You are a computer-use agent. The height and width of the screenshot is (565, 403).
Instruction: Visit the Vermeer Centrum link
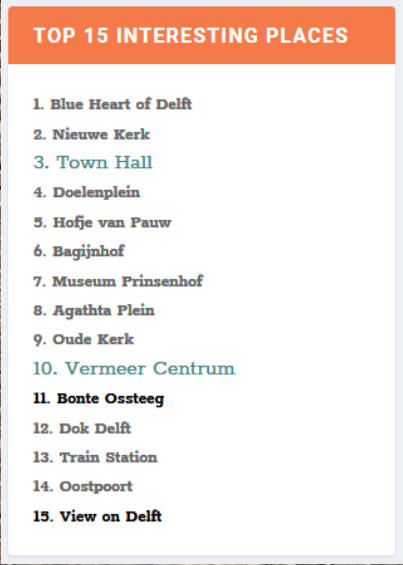pos(134,368)
